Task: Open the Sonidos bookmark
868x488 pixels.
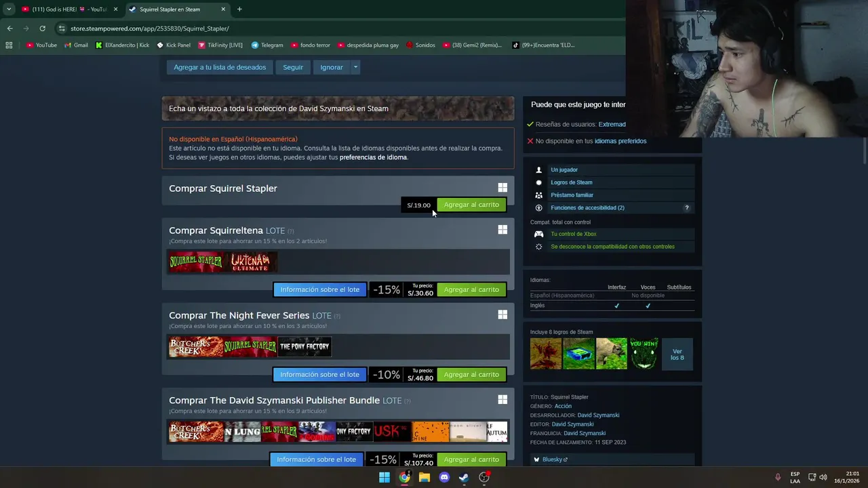Action: [x=420, y=45]
